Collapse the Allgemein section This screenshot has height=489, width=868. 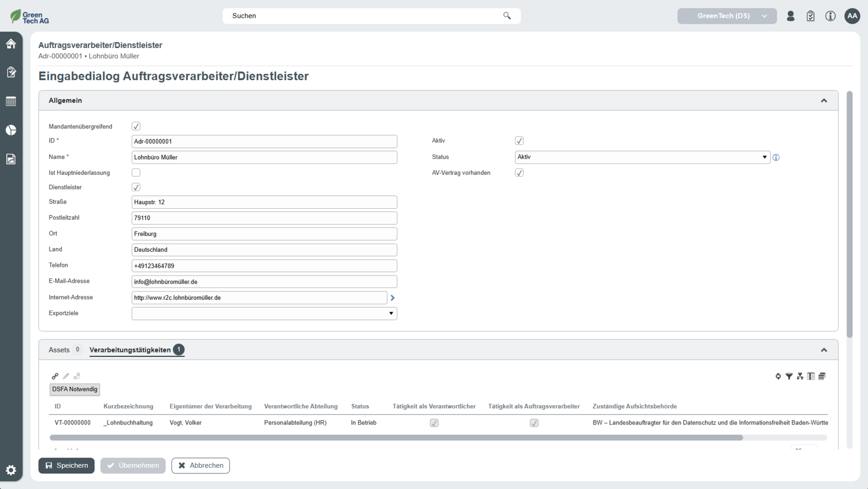pos(824,101)
